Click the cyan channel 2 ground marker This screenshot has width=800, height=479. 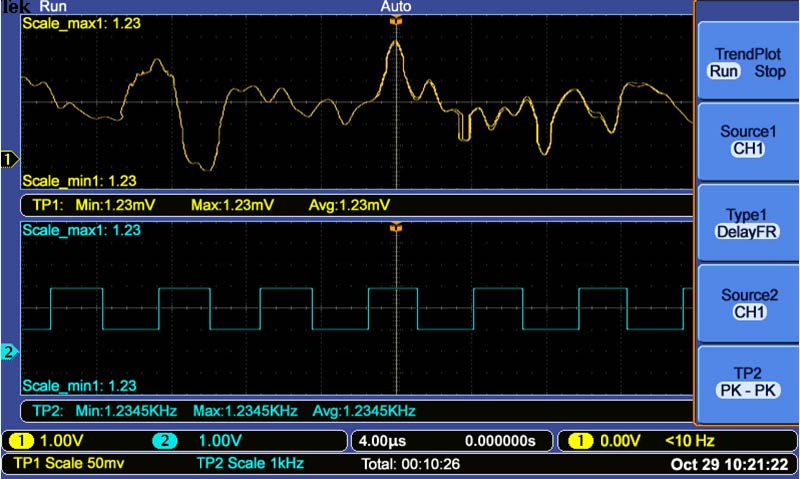10,352
